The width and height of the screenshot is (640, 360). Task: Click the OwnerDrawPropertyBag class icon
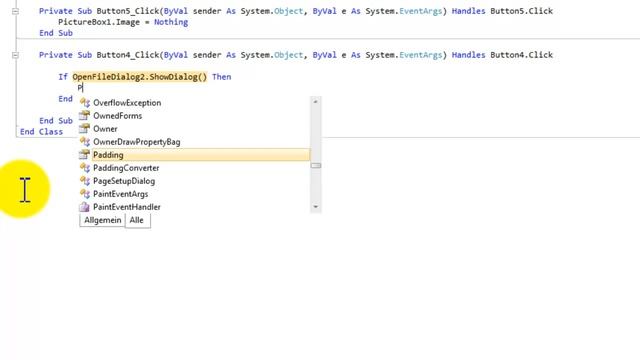tap(84, 142)
